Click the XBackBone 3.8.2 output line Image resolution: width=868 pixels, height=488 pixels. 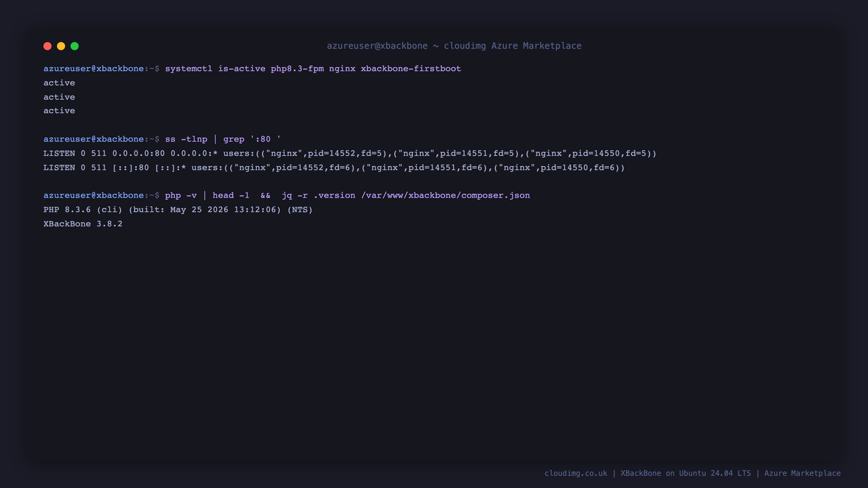tap(83, 224)
